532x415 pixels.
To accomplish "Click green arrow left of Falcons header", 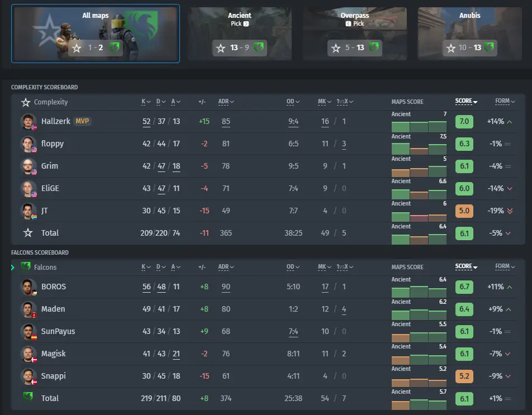I will (13, 268).
